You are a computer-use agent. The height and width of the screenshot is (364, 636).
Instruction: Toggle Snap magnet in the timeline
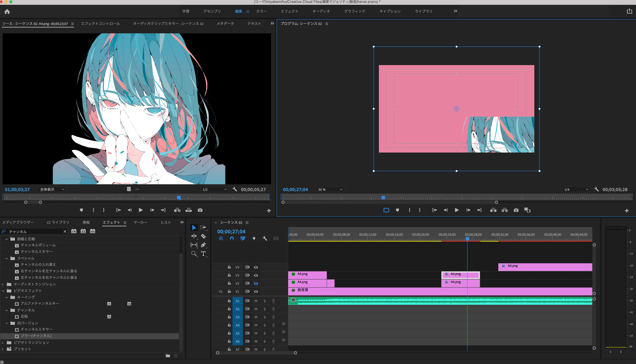(232, 238)
